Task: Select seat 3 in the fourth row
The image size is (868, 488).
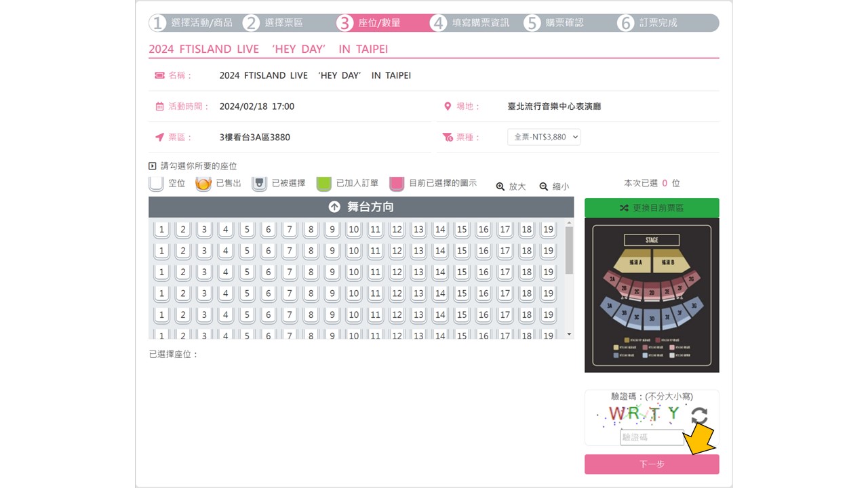Action: point(204,293)
